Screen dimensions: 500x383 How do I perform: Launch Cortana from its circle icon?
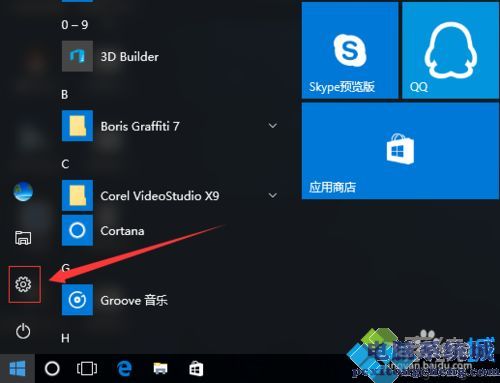click(x=77, y=230)
